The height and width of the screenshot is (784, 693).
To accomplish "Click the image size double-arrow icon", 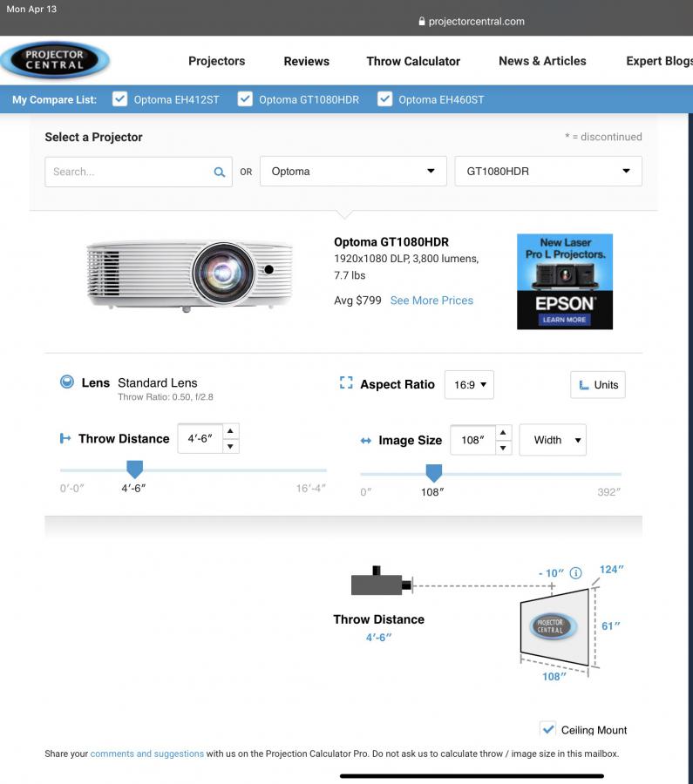I will click(366, 441).
